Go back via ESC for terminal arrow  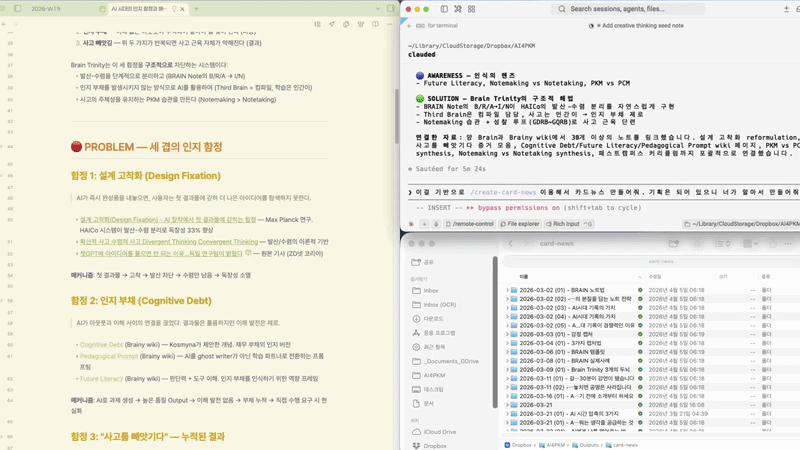coord(410,26)
